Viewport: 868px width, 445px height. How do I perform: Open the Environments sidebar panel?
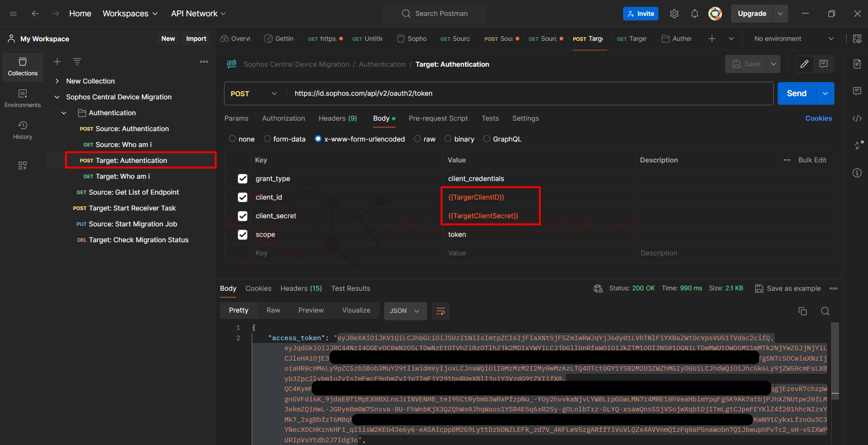23,98
